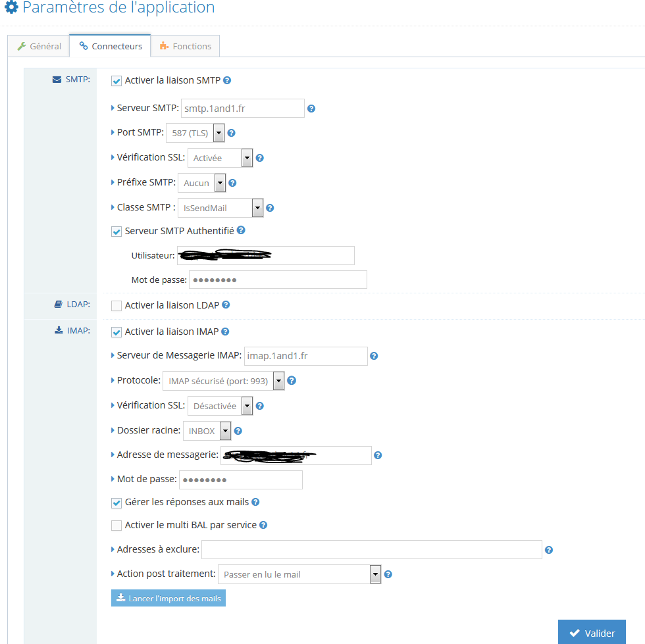Check Activer le multi BAL par service
The image size is (645, 644).
point(116,526)
